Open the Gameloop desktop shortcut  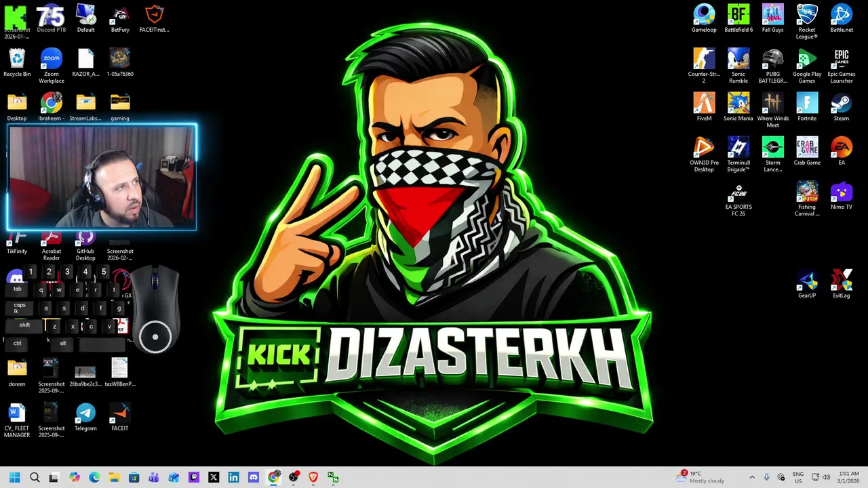point(704,19)
